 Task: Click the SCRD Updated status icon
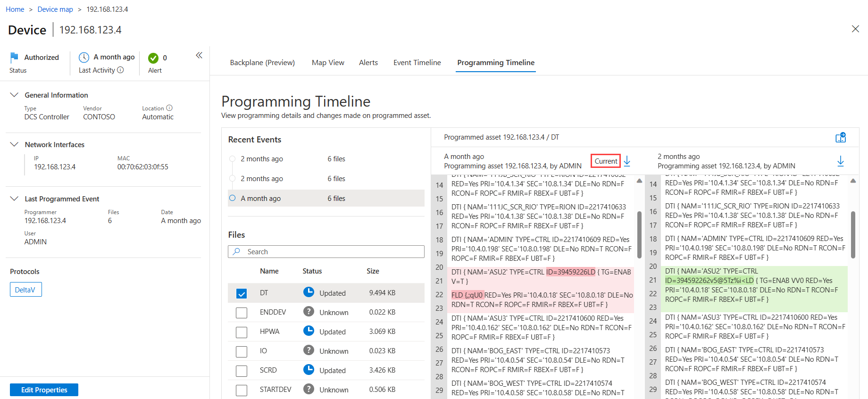309,370
